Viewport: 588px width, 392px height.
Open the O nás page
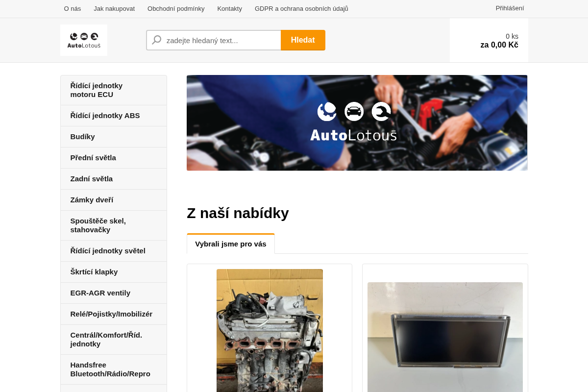click(x=73, y=8)
